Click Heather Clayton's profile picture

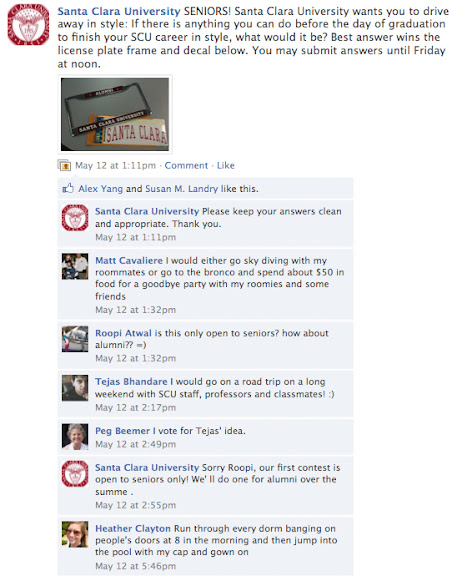[x=75, y=534]
